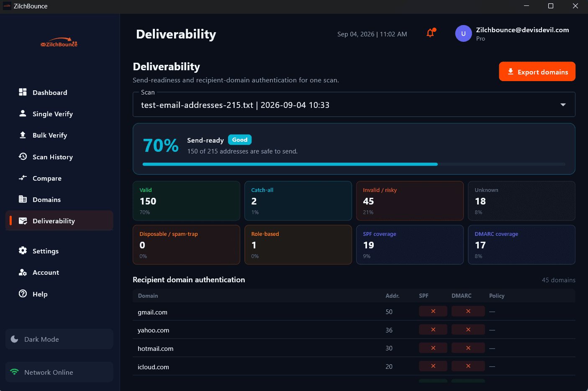
Task: Click icloud.com SPF fail mark
Action: 433,366
